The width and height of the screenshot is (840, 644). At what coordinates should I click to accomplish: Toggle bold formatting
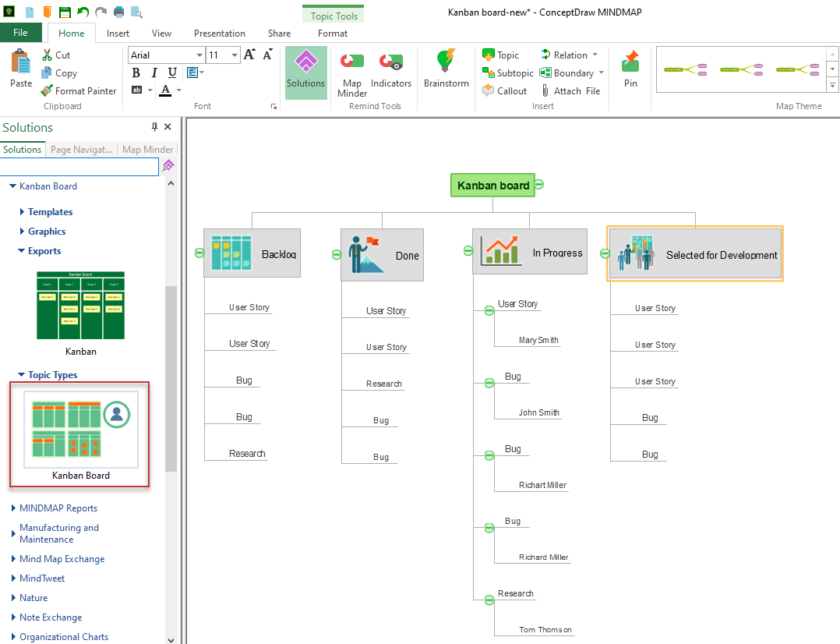136,73
